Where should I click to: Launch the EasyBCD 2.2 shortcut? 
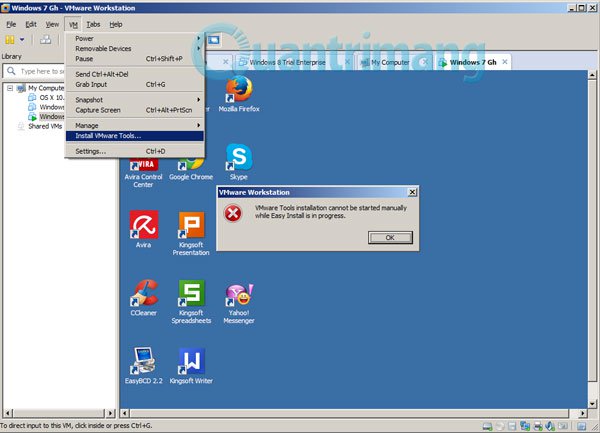point(144,361)
